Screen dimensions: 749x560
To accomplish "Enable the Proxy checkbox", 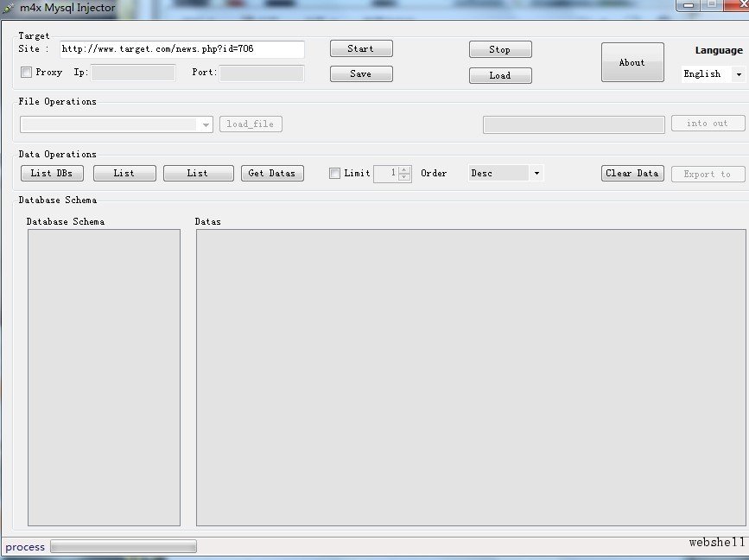I will point(26,72).
